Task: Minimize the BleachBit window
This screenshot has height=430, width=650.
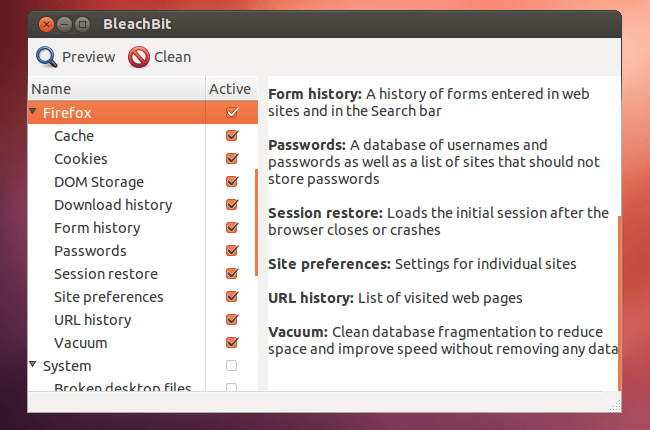Action: [64, 24]
